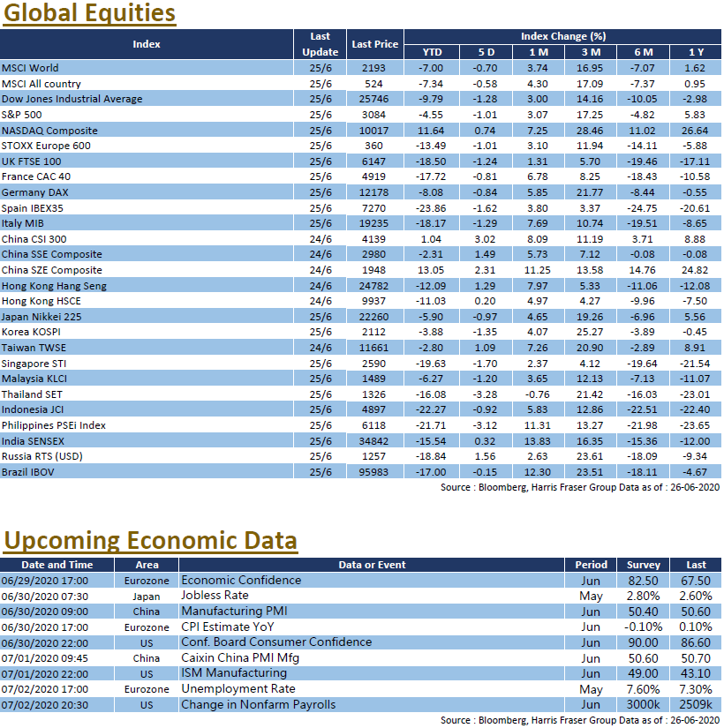Click the Upcoming Economic Data heading

151,540
